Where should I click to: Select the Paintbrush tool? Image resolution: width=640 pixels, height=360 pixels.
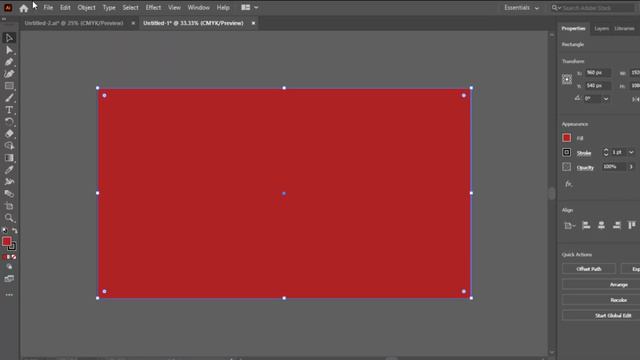pyautogui.click(x=9, y=98)
